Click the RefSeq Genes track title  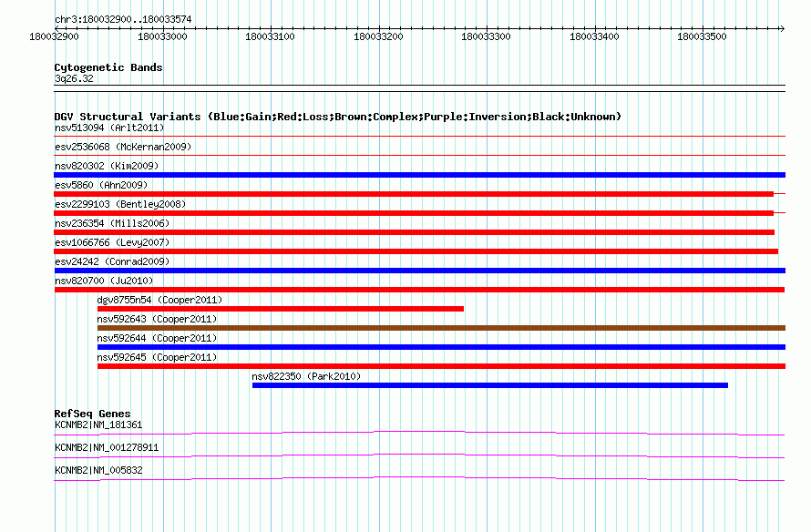pos(92,414)
